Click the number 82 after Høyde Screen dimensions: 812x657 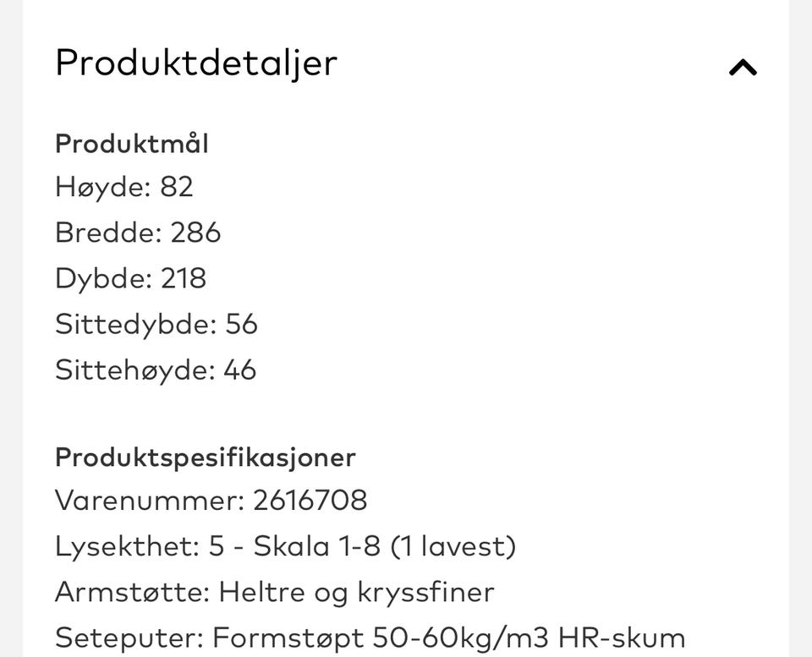pyautogui.click(x=177, y=186)
